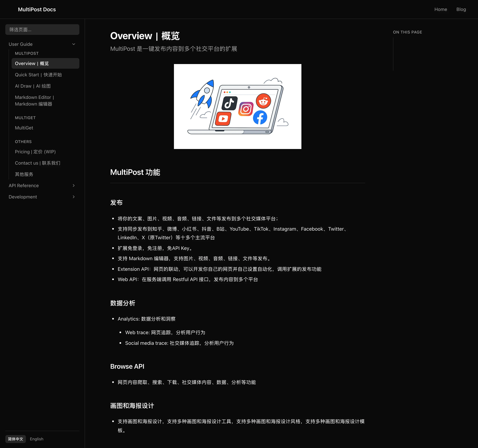Click the Analytics: 数据分析和洞察 bullet
Image resolution: width=478 pixels, height=448 pixels.
[x=146, y=319]
